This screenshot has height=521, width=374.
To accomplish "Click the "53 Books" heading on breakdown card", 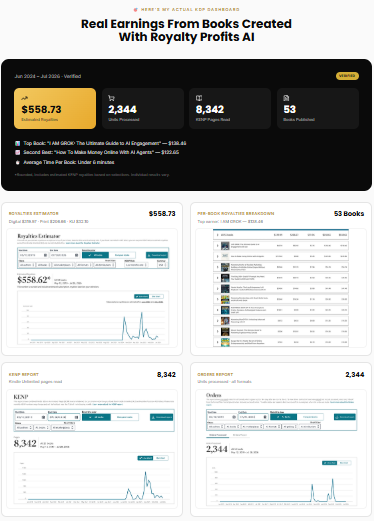I will tap(349, 214).
